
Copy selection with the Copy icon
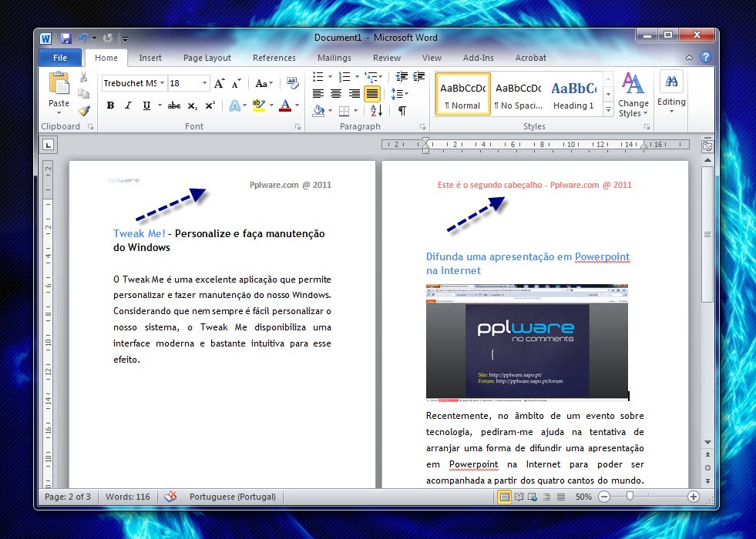coord(83,93)
